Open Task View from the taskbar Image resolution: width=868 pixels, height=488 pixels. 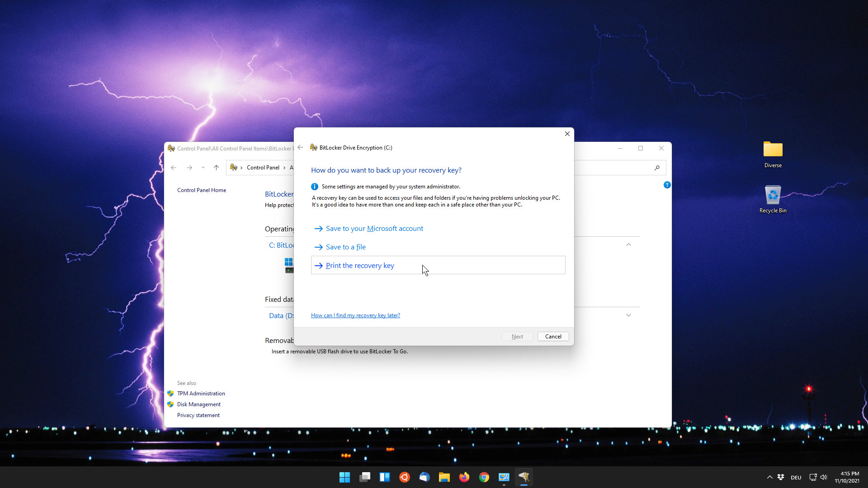(365, 477)
